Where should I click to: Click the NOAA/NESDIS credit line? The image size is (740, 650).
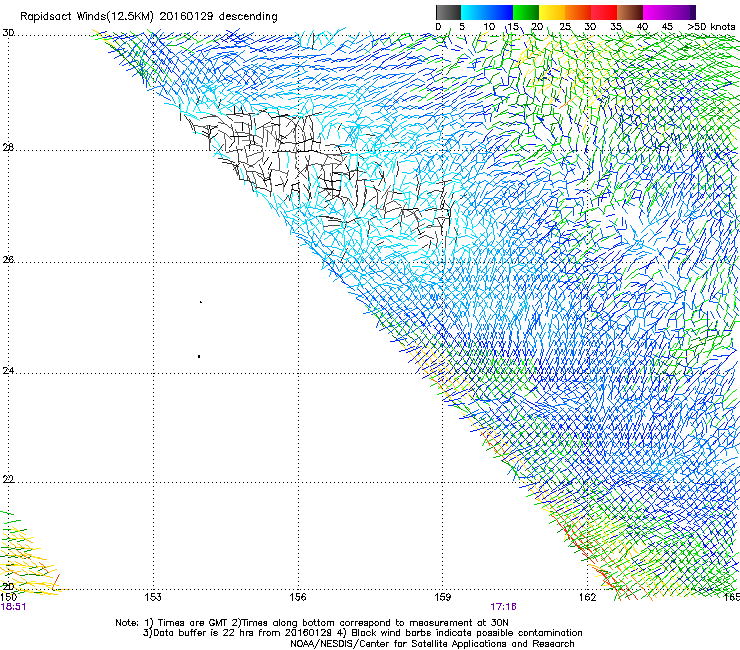432,644
